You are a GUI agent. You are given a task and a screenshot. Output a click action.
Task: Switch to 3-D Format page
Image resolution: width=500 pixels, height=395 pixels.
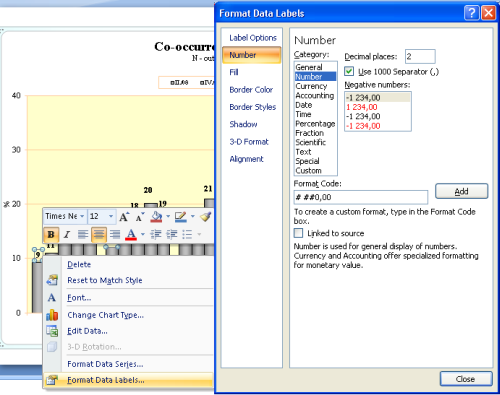249,142
